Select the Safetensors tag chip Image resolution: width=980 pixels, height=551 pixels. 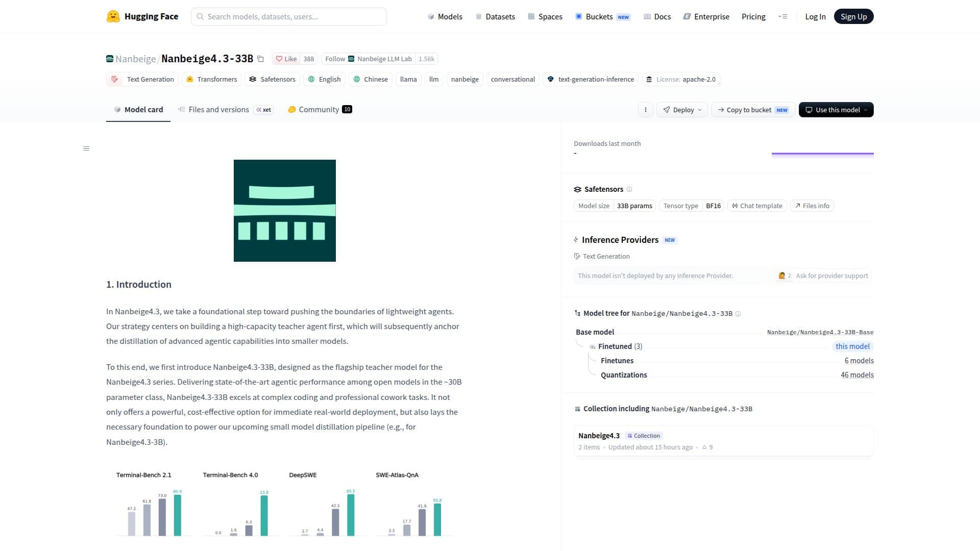point(273,80)
